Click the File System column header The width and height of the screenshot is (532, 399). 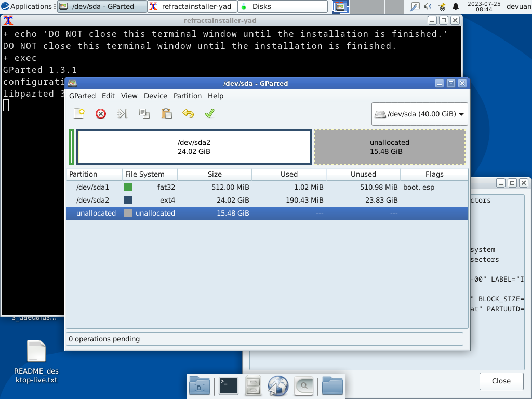150,175
